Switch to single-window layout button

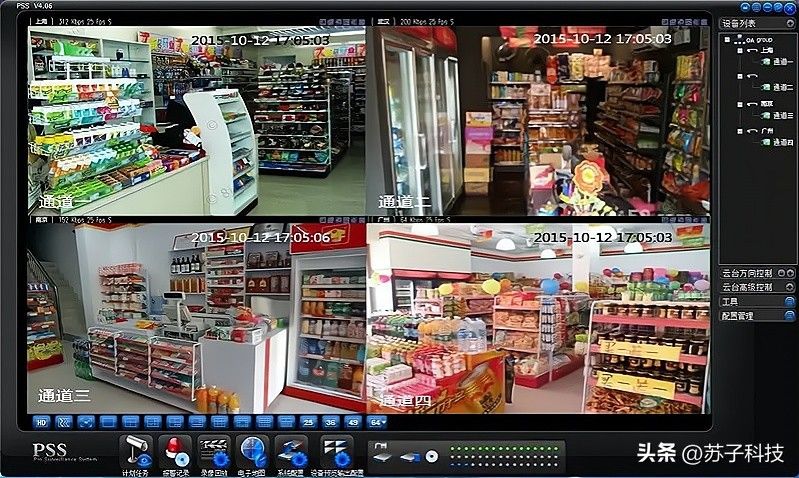[x=109, y=422]
